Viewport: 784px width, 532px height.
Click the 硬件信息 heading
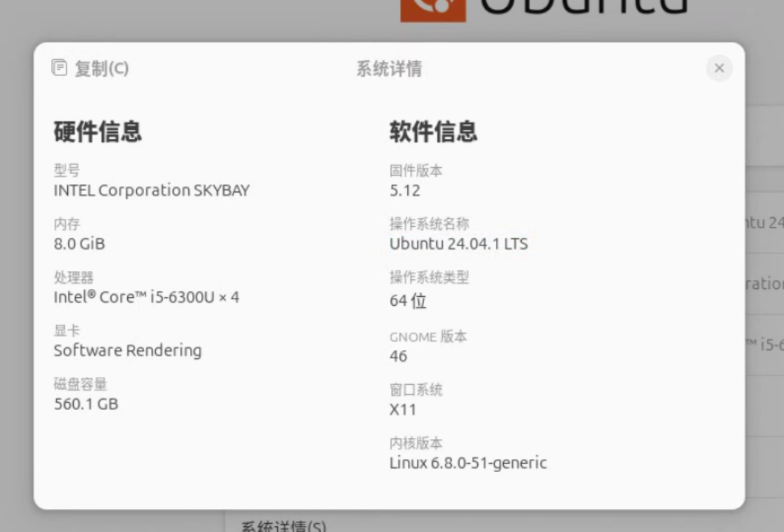tap(98, 132)
